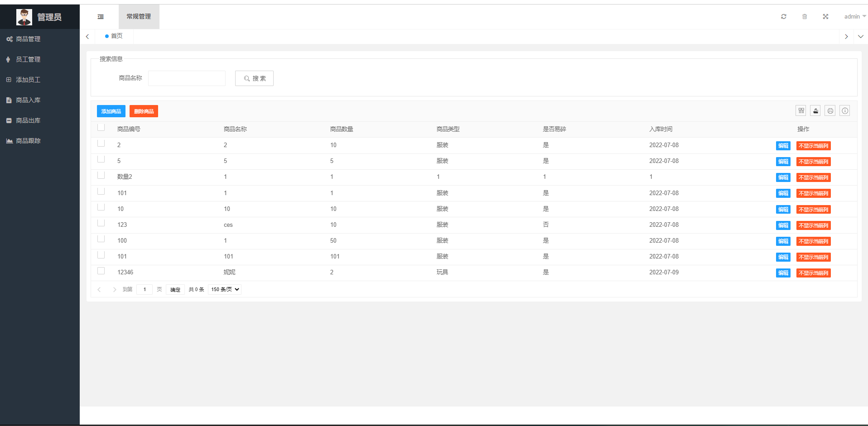
Task: Click 编辑 for the row with 商品数量 50
Action: pyautogui.click(x=783, y=241)
